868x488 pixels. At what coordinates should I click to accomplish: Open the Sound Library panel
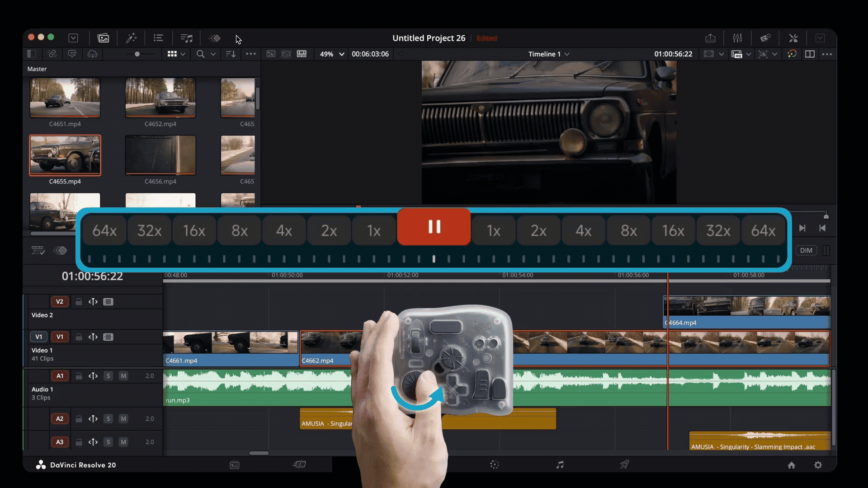pyautogui.click(x=187, y=38)
